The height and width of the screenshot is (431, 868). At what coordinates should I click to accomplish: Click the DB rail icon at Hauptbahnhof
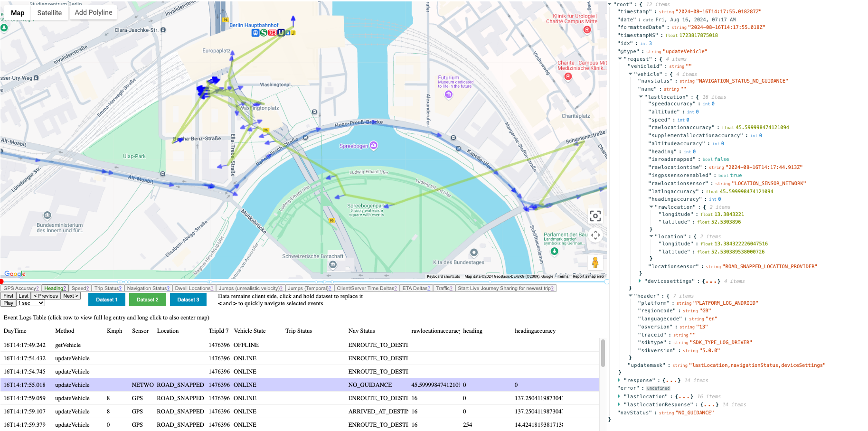coord(272,33)
